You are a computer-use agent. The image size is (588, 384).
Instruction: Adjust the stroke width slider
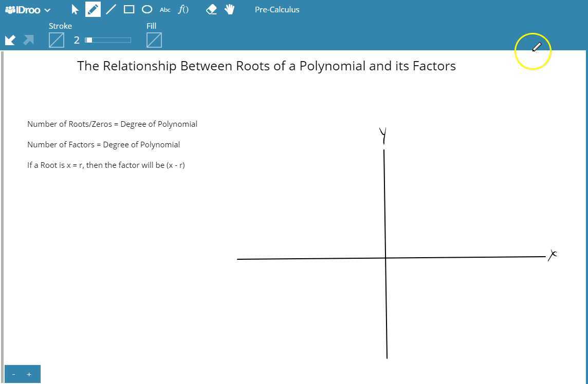[x=108, y=40]
